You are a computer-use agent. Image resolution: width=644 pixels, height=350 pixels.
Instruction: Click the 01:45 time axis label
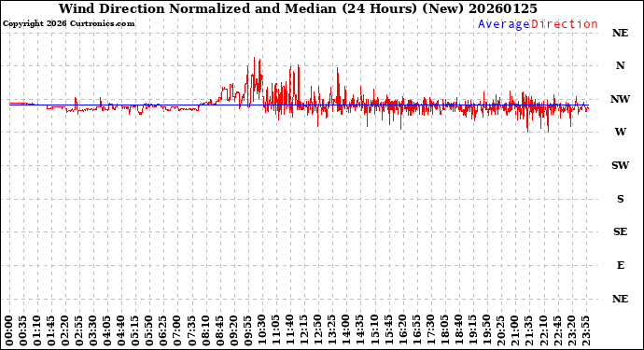point(51,331)
